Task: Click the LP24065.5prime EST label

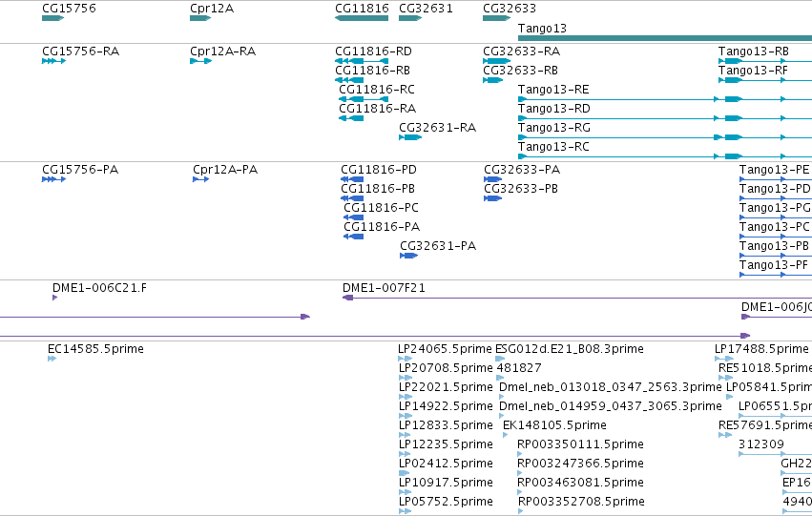Action: [445, 349]
